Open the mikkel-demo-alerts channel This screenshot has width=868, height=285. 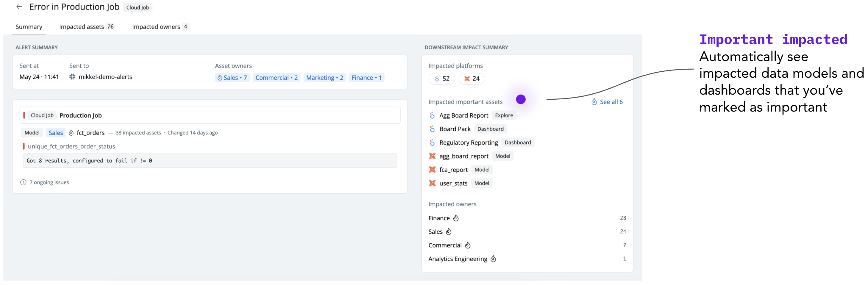[x=105, y=77]
